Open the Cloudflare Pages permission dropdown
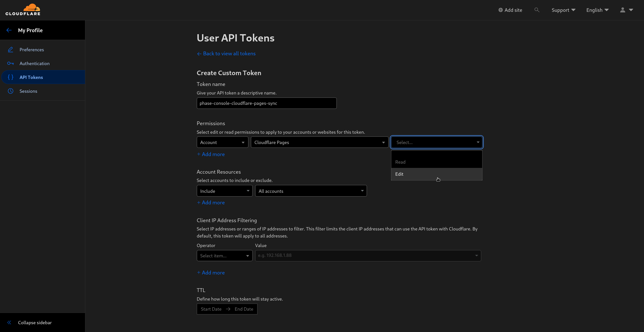644x332 pixels. tap(319, 142)
